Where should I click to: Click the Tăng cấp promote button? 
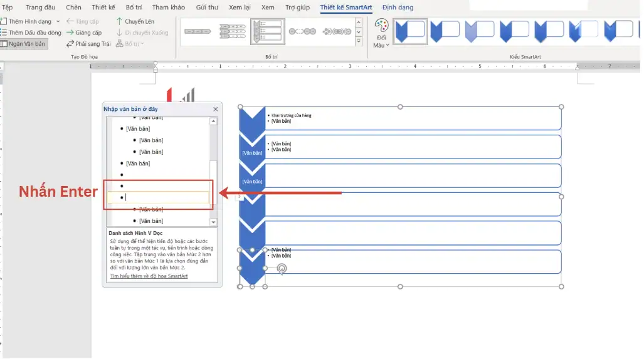coord(83,21)
